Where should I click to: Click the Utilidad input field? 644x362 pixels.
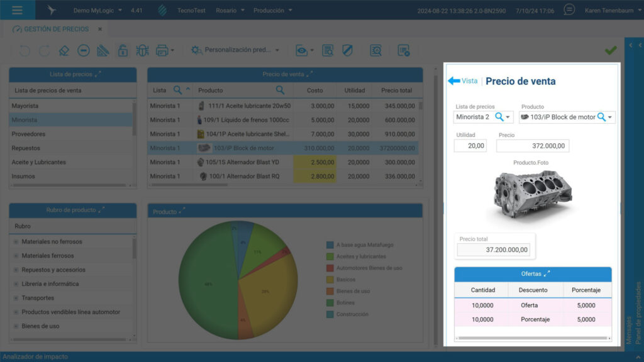(x=470, y=146)
